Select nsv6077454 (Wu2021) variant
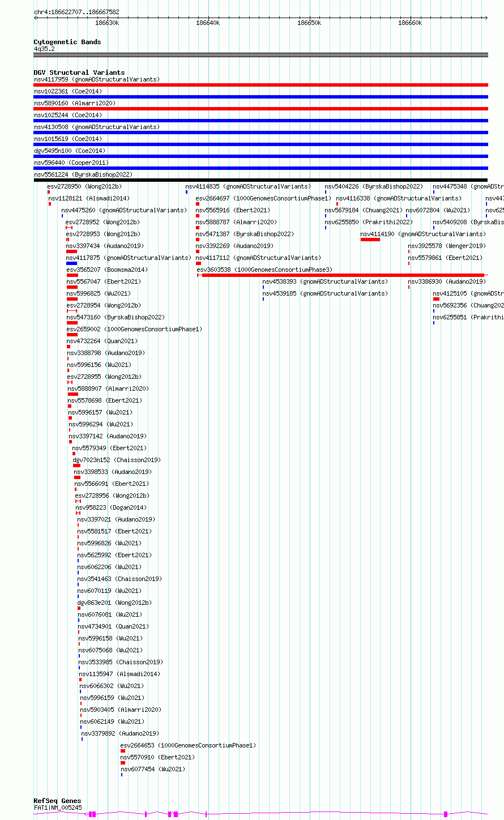This screenshot has height=820, width=504. click(x=153, y=769)
